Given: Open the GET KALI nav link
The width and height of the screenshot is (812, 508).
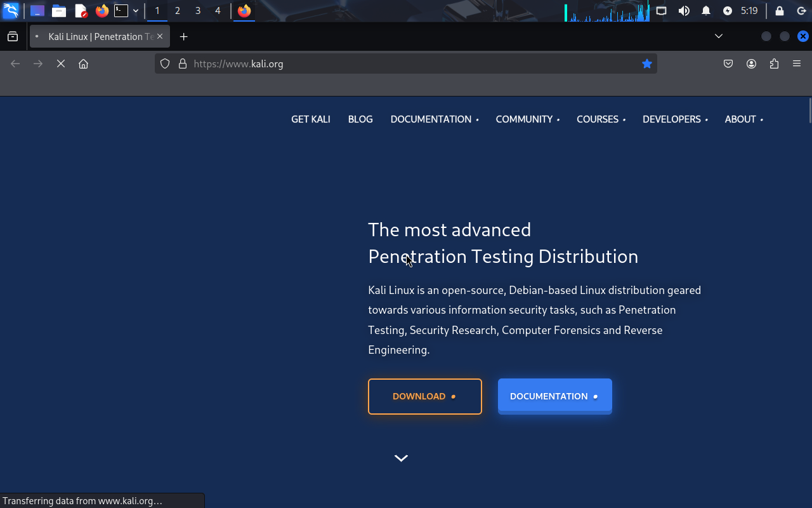Looking at the screenshot, I should [311, 119].
